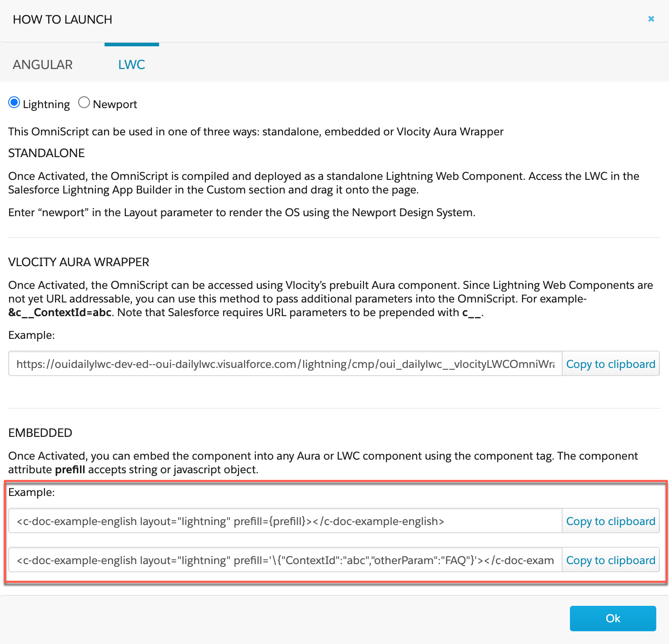Viewport: 669px width, 644px height.
Task: Focus the Vlocity Aura Wrapper URL field
Action: [285, 364]
